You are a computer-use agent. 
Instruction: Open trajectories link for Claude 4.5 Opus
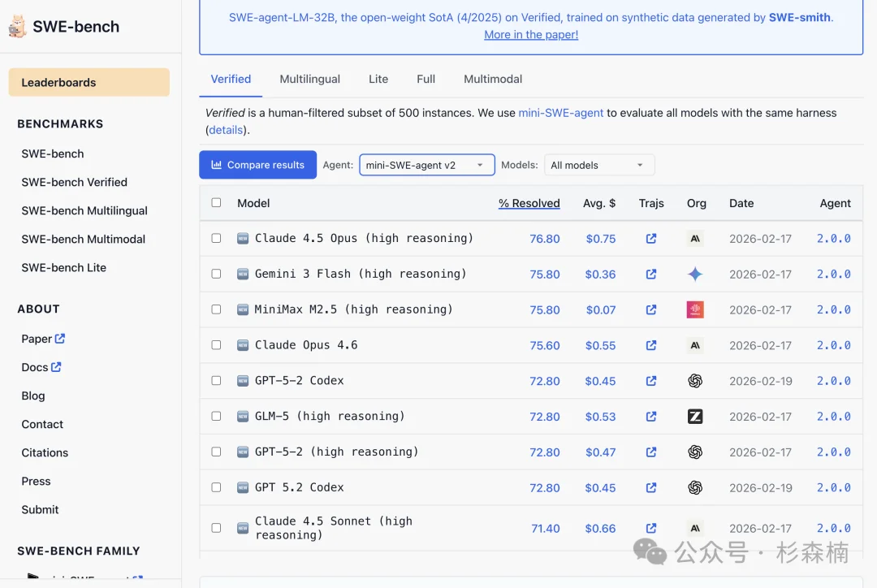[651, 238]
